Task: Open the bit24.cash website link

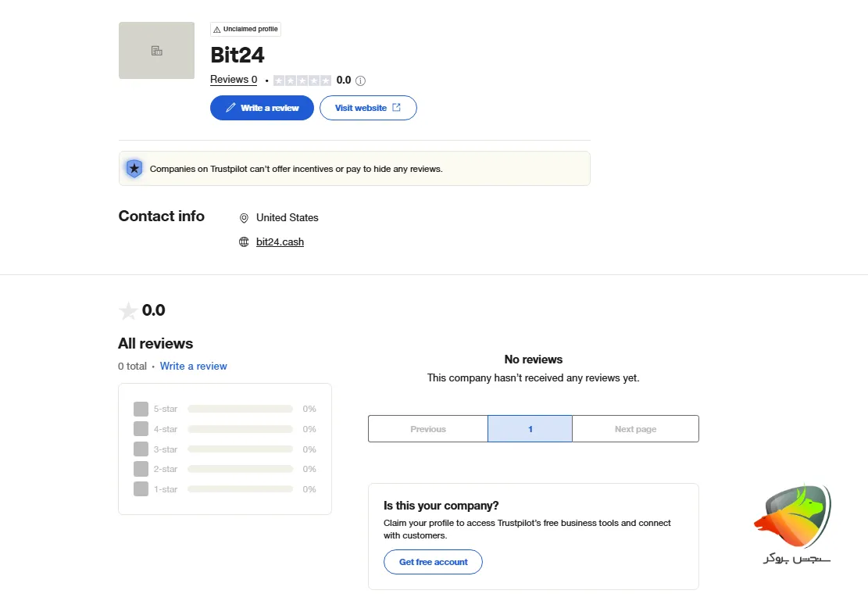Action: [280, 241]
